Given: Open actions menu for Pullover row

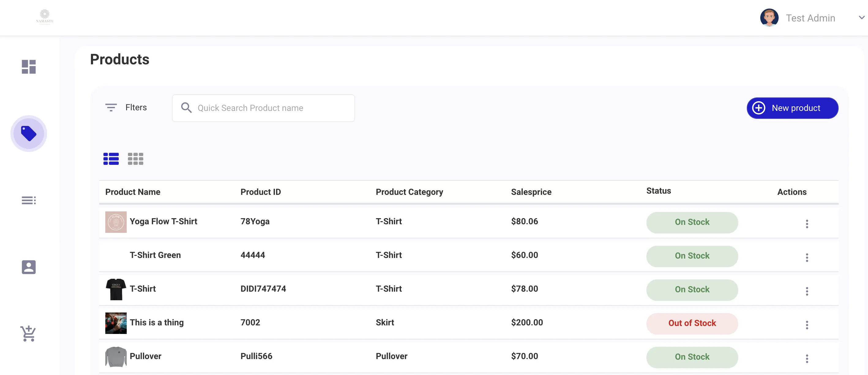Looking at the screenshot, I should click(x=807, y=358).
